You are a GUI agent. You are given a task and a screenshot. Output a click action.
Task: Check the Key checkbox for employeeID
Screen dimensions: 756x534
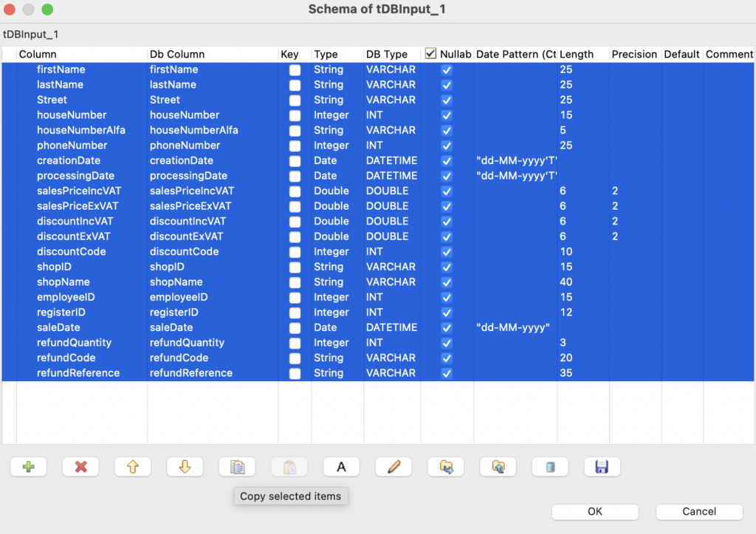[295, 297]
